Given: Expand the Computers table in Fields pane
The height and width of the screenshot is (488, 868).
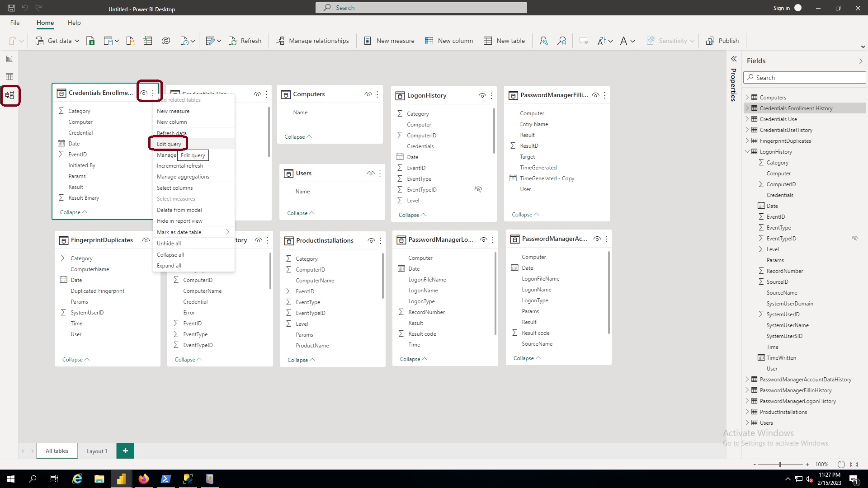Looking at the screenshot, I should click(747, 97).
